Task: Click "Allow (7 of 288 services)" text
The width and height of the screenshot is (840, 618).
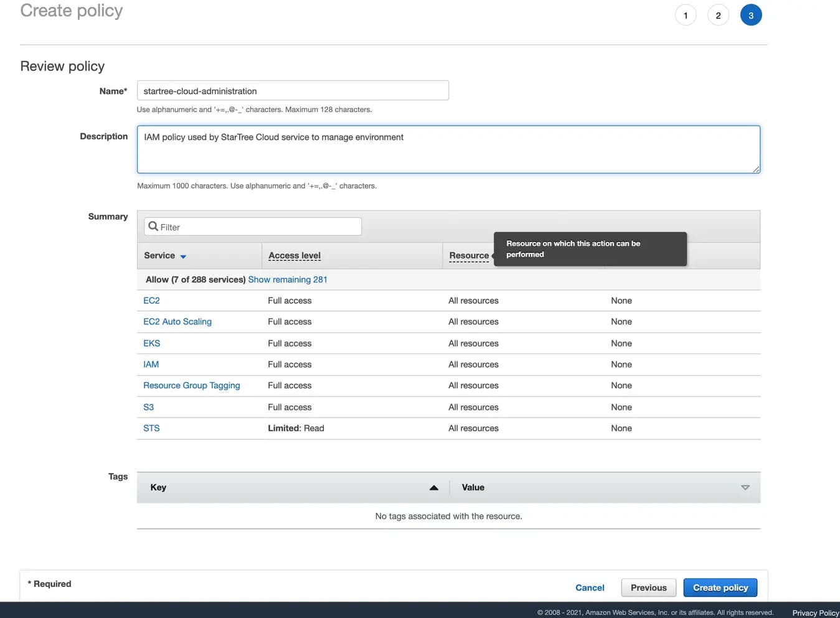Action: 196,279
